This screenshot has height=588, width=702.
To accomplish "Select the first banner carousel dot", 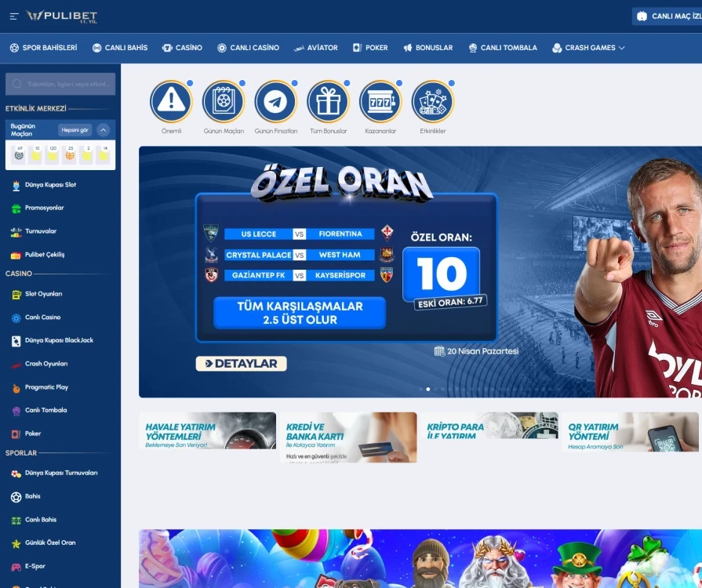I will pos(421,390).
